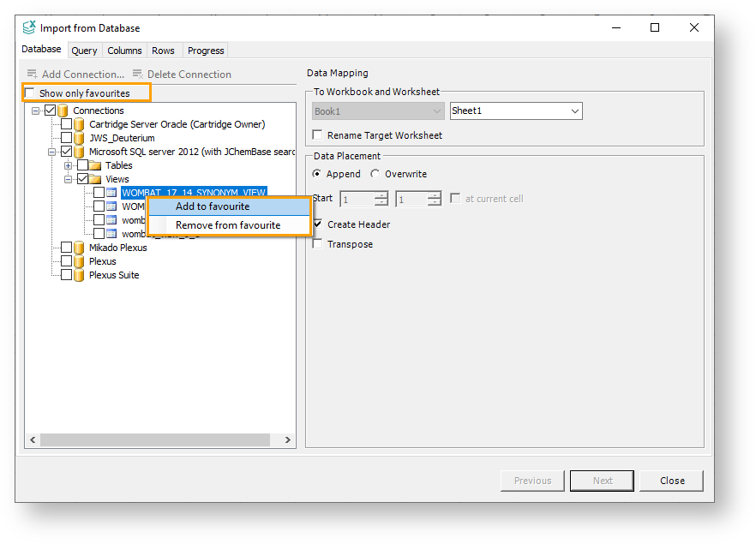Image resolution: width=756 pixels, height=544 pixels.
Task: Tick the Rename Target Worksheet checkbox
Action: (x=318, y=135)
